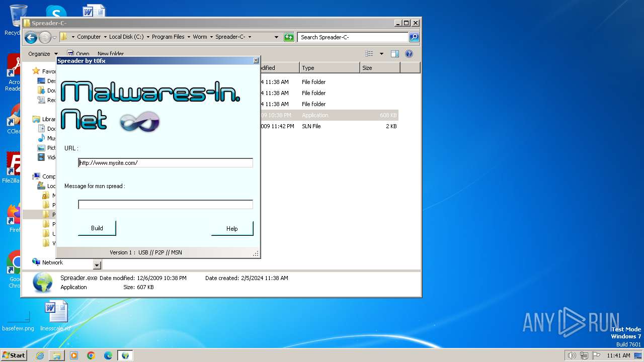The width and height of the screenshot is (644, 362).
Task: Click the search magnifier icon
Action: [414, 37]
